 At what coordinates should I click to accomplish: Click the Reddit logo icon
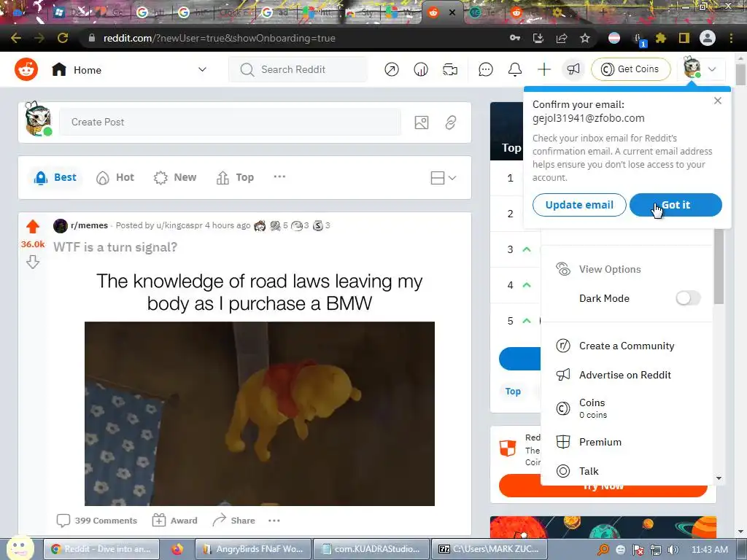coord(26,69)
